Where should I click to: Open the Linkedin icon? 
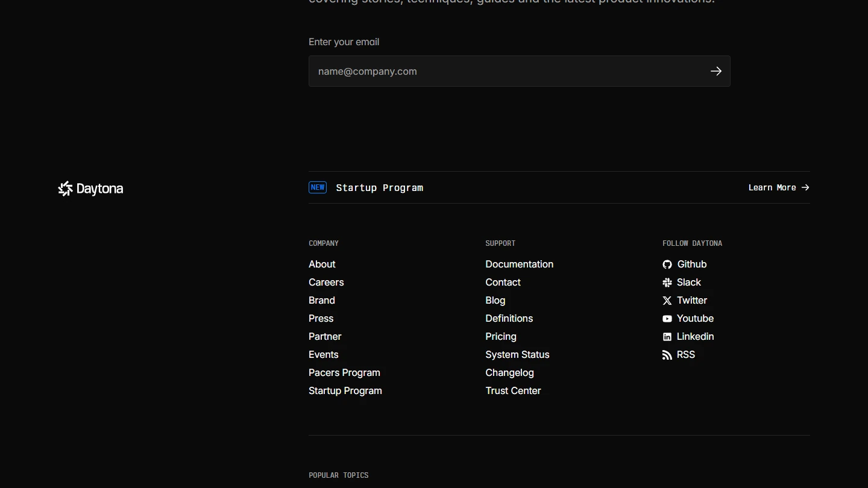pyautogui.click(x=667, y=337)
